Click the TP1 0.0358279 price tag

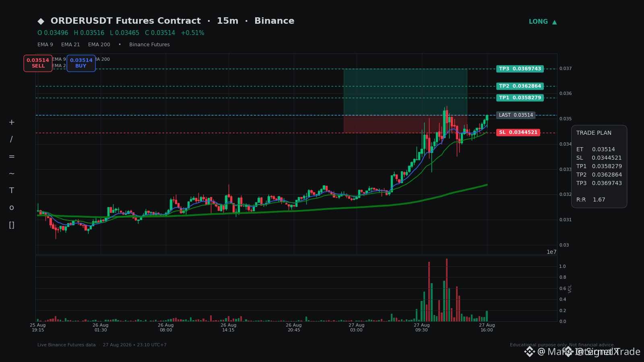(520, 98)
